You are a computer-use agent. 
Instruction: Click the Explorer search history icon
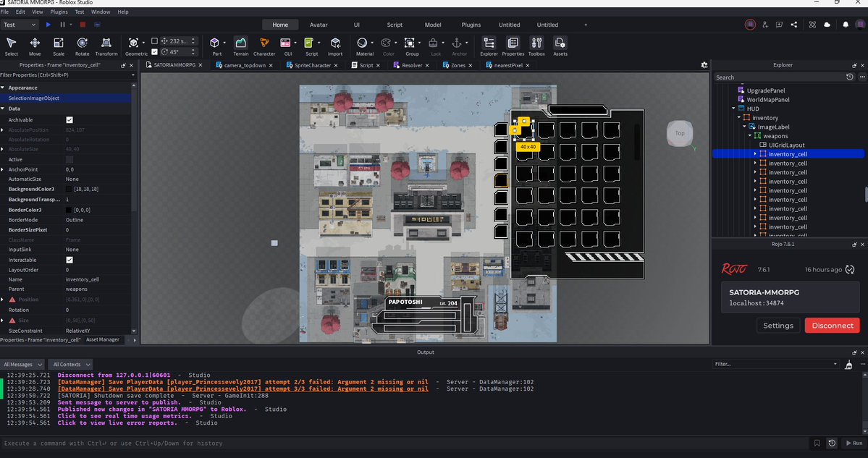pos(850,77)
